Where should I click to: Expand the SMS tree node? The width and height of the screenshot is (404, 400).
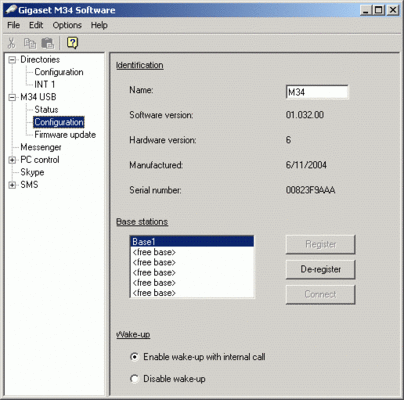(12, 185)
